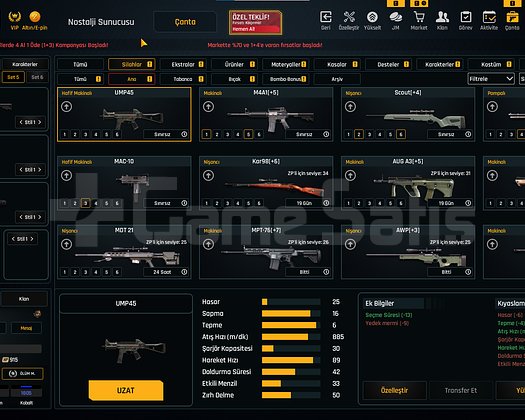The height and width of the screenshot is (420, 525).
Task: Click upgrade arrow on UMP45 card
Action: (66, 107)
